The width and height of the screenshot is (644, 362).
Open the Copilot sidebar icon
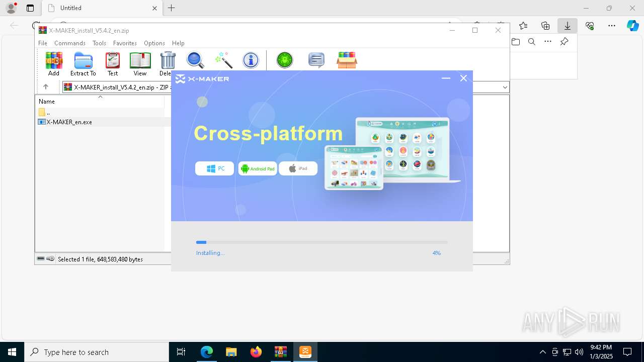(x=633, y=26)
